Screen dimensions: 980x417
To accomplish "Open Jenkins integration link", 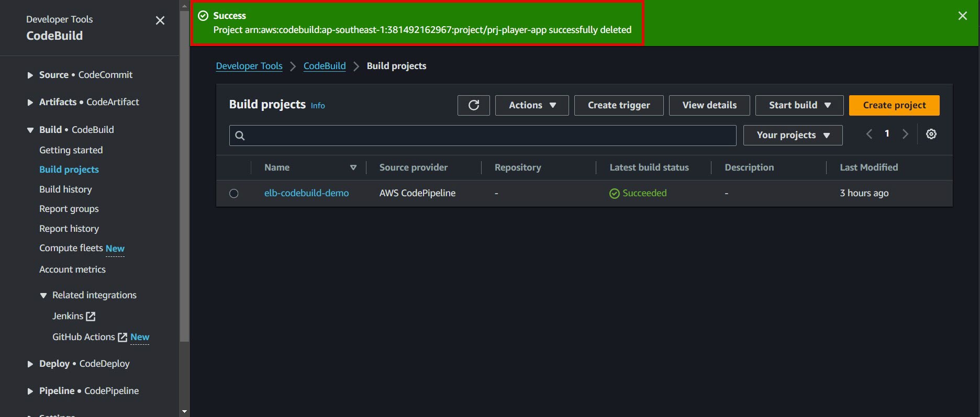I will (68, 316).
